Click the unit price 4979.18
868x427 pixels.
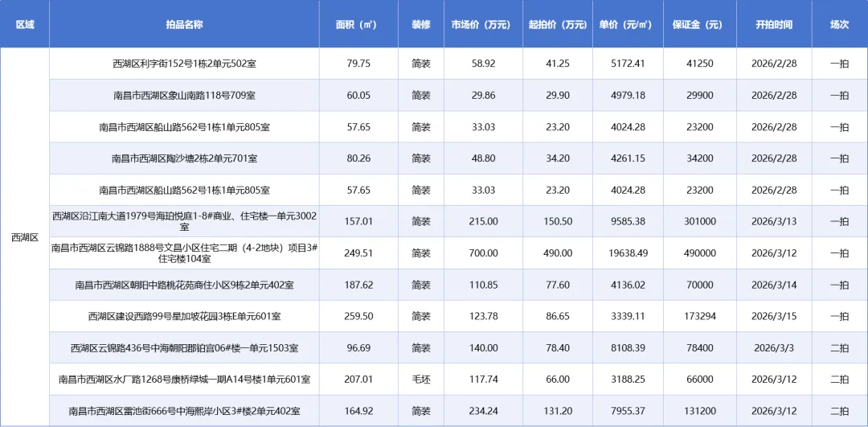(x=627, y=95)
